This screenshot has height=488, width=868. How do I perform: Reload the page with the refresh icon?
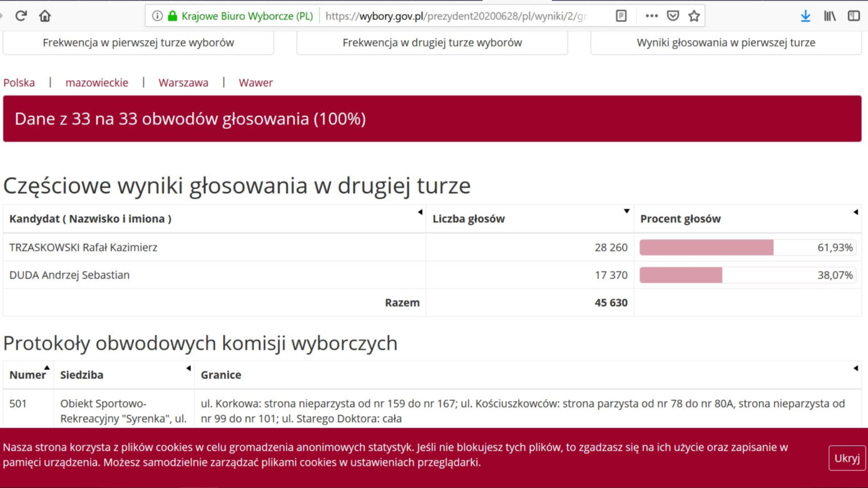(x=21, y=16)
